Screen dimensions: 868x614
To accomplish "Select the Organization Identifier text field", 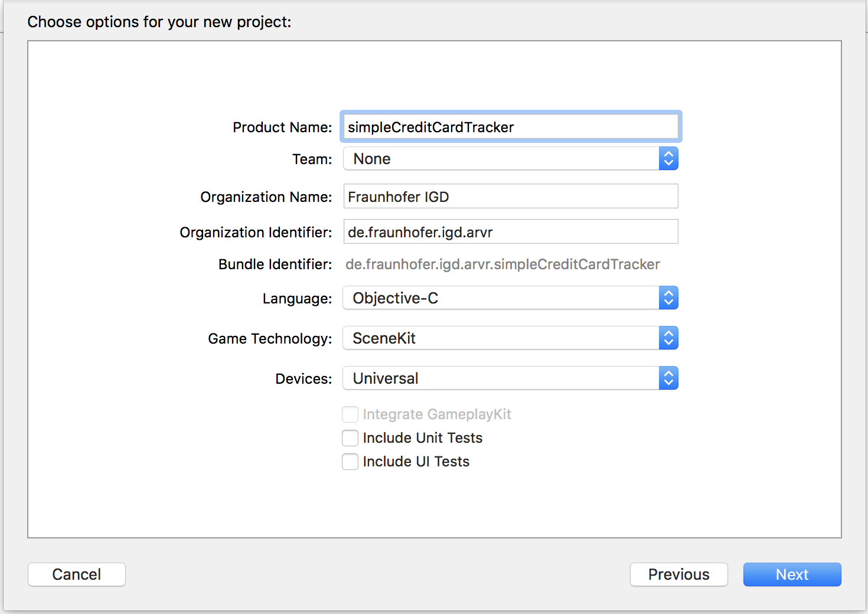I will 511,232.
